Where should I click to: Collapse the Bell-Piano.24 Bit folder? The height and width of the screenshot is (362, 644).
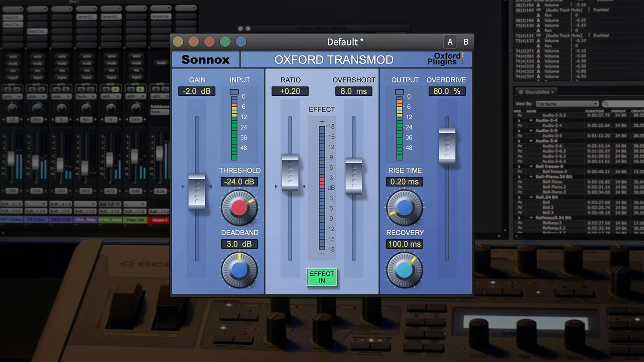531,177
